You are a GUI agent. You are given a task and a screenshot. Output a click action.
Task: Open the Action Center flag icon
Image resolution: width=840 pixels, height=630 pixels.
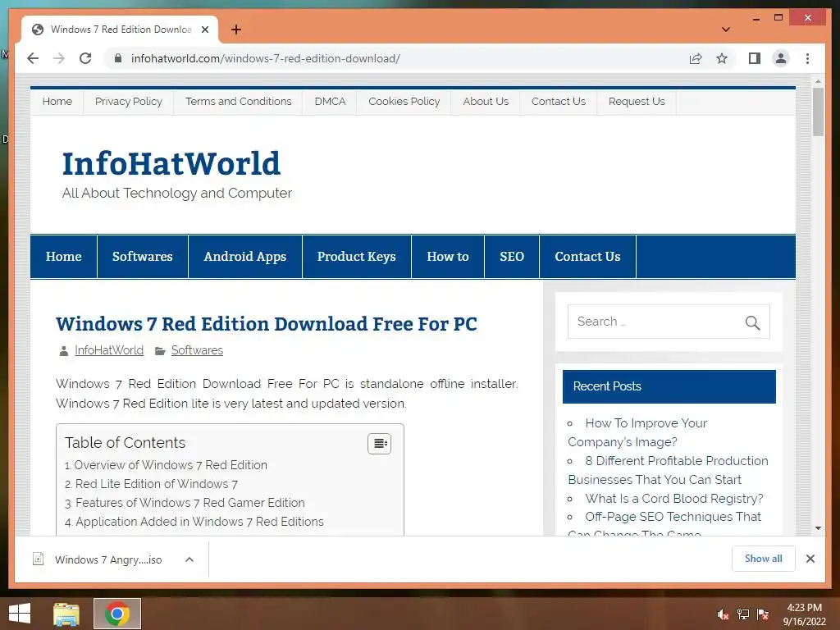(x=763, y=614)
